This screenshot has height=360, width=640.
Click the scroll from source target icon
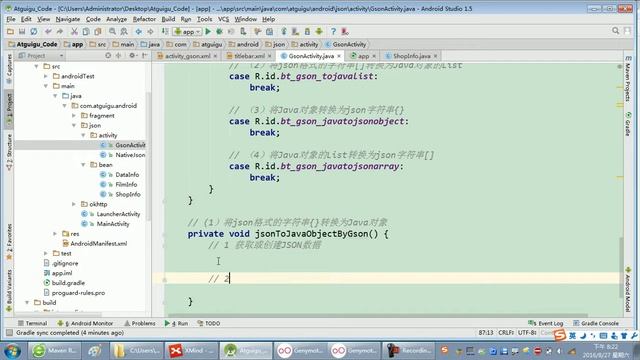pos(108,56)
